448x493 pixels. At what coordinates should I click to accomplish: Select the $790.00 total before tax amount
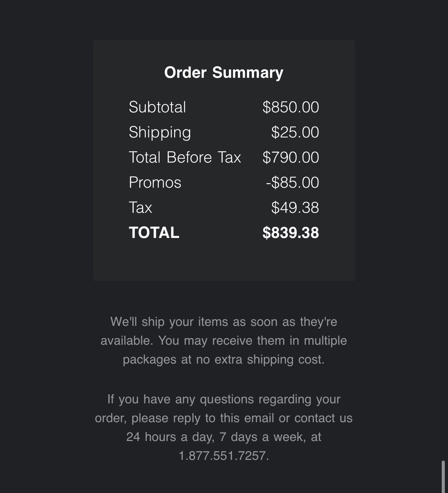[291, 157]
